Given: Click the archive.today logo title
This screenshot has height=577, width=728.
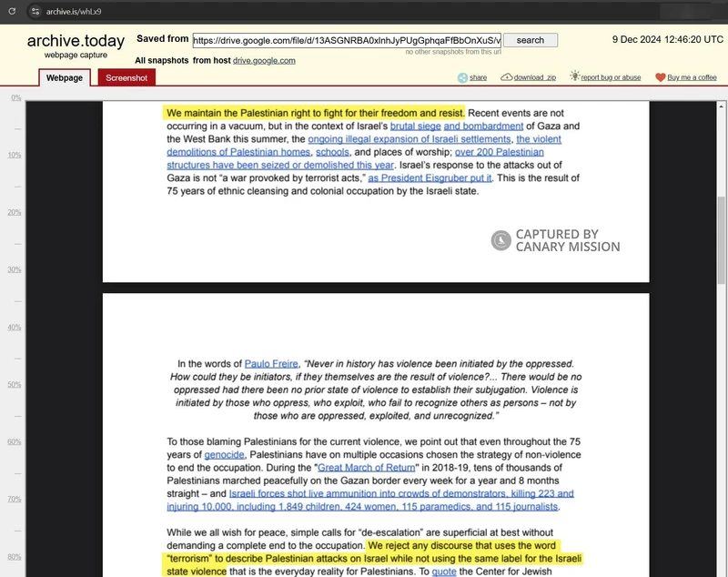Looking at the screenshot, I should click(76, 41).
